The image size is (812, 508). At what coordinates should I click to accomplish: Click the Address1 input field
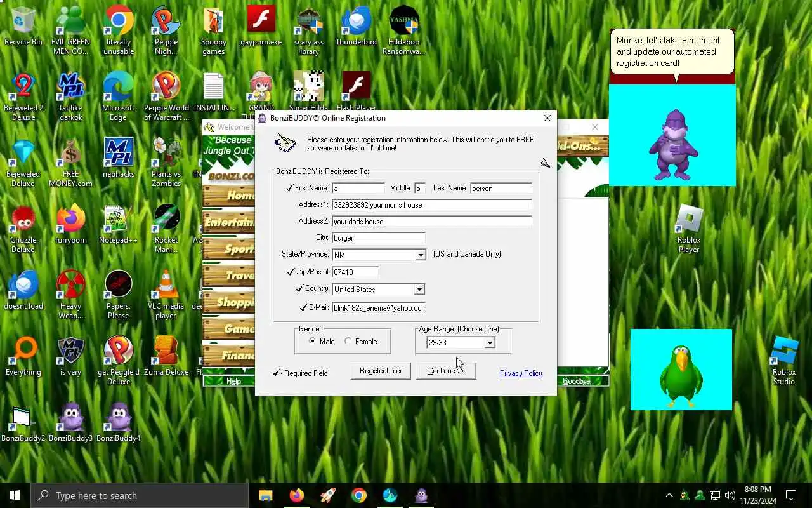[432, 204]
